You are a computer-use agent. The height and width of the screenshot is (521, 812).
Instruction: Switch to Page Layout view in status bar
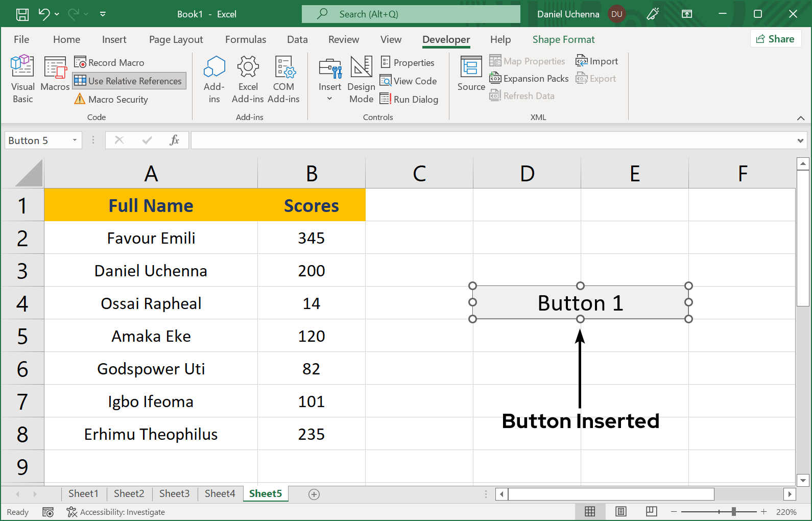[x=620, y=511]
